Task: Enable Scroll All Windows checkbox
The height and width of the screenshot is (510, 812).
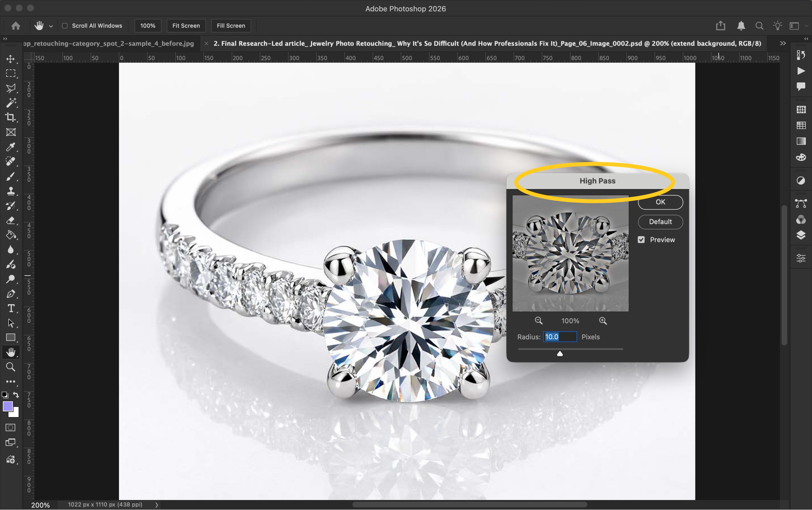Action: [65, 26]
